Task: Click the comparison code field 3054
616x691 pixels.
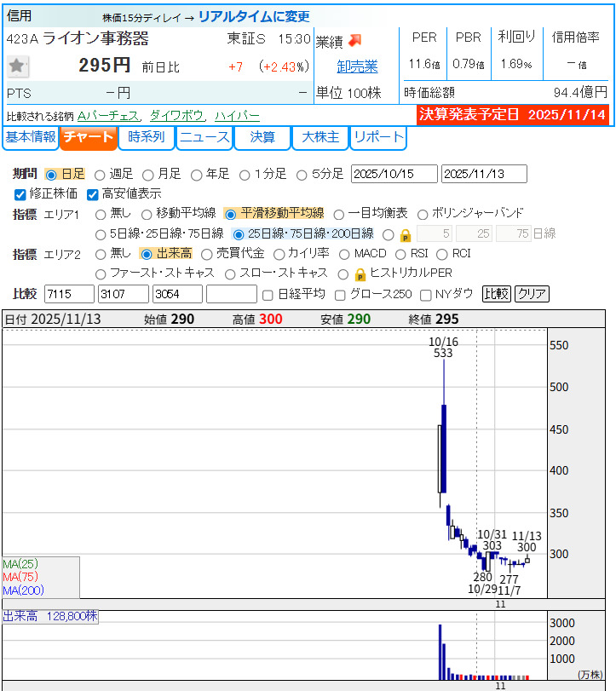Action: 177,294
